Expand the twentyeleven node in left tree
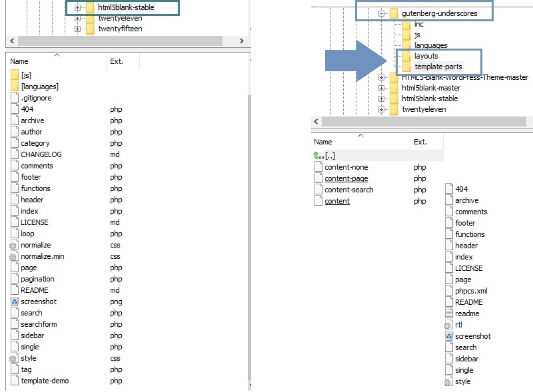This screenshot has width=533, height=392. (x=77, y=19)
